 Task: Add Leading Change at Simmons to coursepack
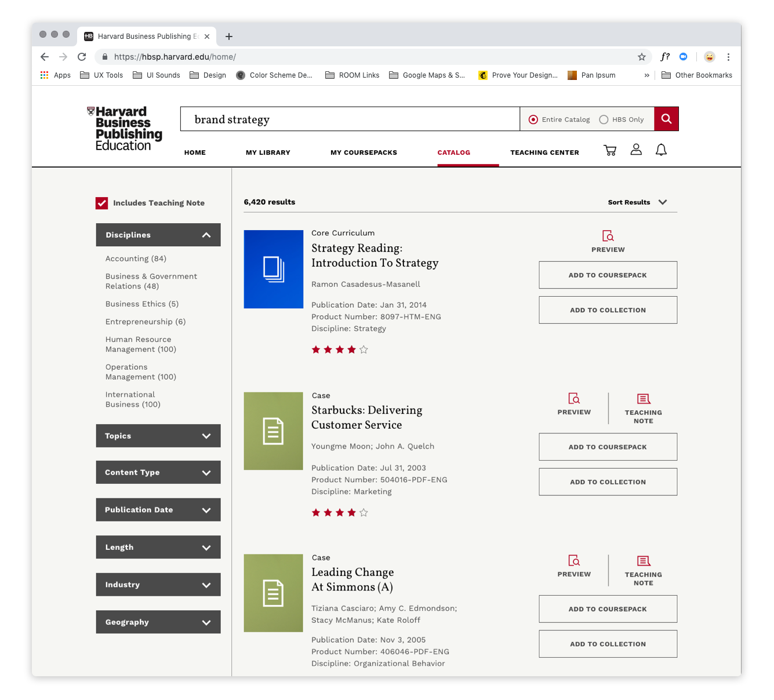pyautogui.click(x=608, y=609)
